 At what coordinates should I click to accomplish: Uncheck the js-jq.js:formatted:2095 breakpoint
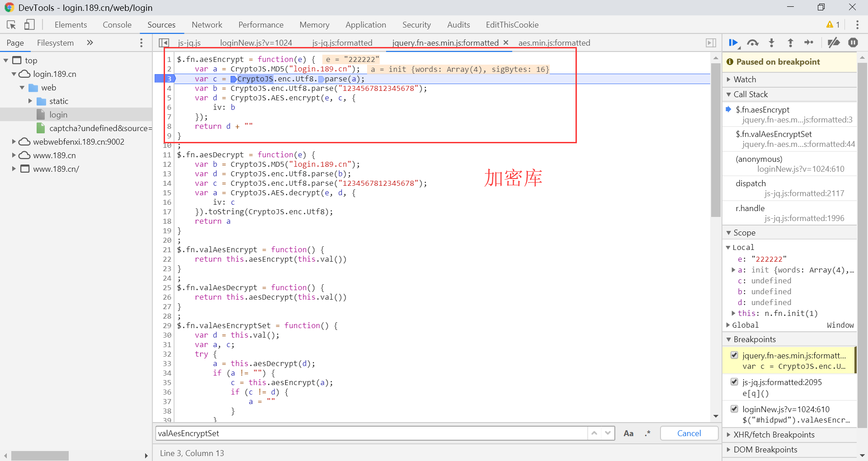[735, 382]
